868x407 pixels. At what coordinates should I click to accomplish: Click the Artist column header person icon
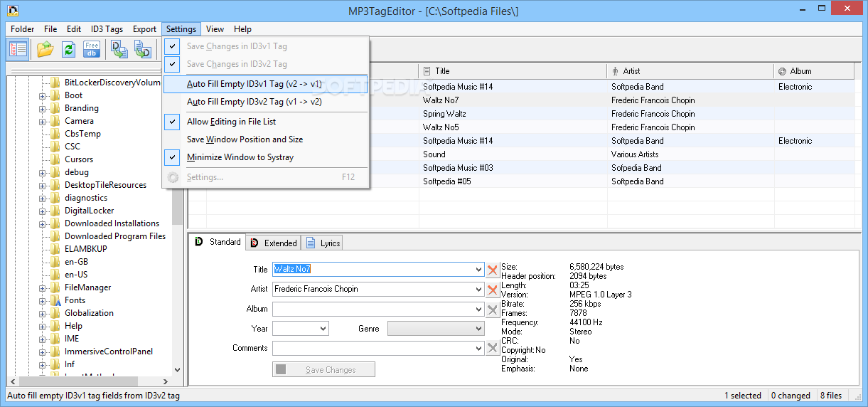pos(615,71)
